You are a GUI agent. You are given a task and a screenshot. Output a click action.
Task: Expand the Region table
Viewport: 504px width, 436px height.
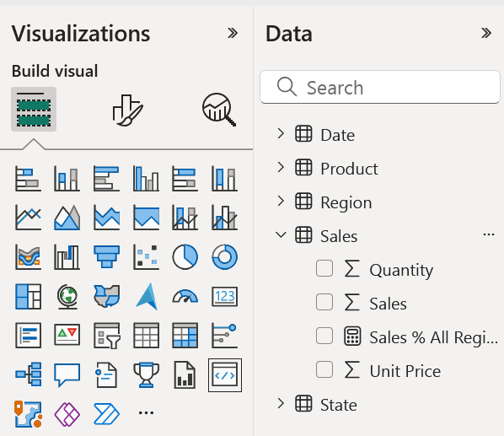click(x=281, y=201)
